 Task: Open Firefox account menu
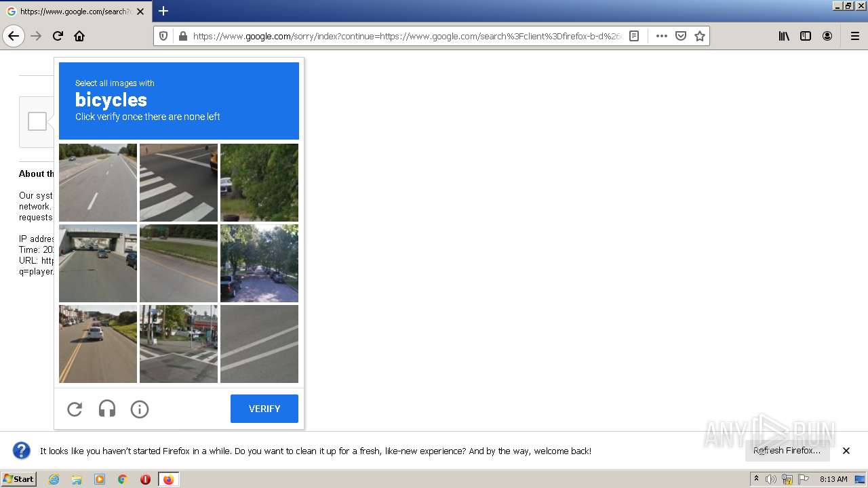click(827, 36)
